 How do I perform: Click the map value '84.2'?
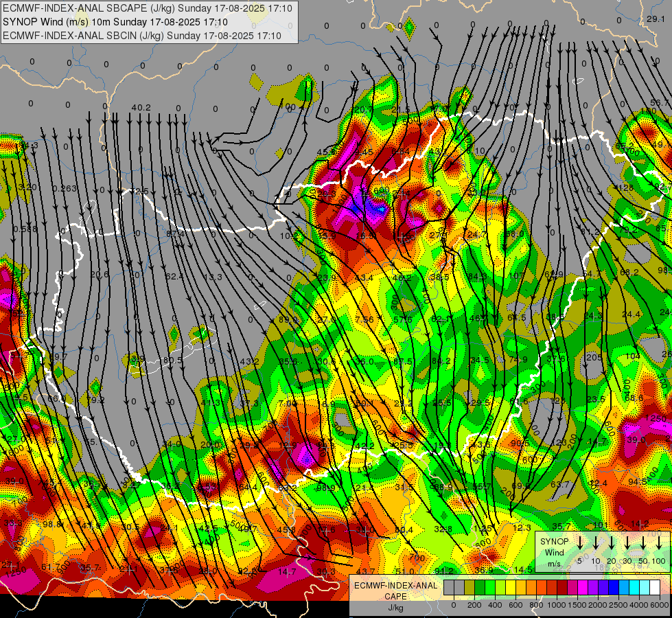pyautogui.click(x=441, y=361)
